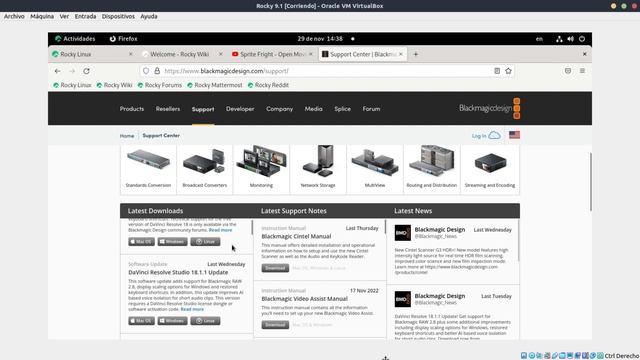This screenshot has width=640, height=360.
Task: Close the Welcome - Rocky Wiki tab
Action: (x=221, y=54)
